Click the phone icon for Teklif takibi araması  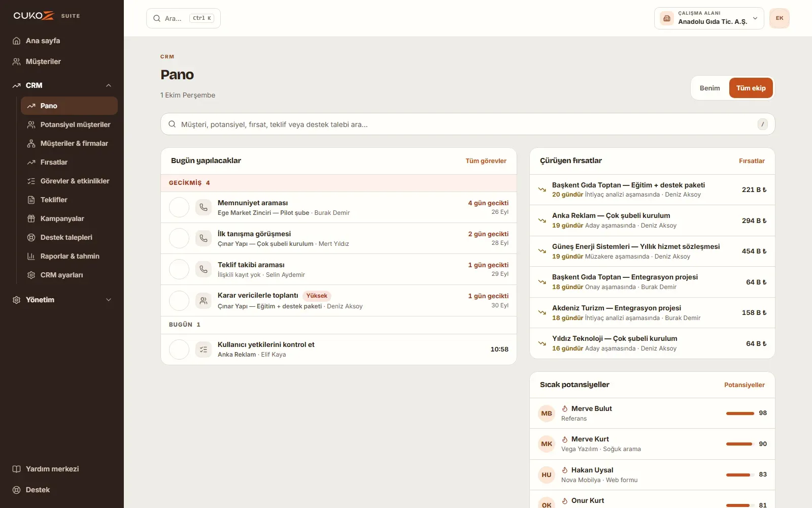pyautogui.click(x=204, y=269)
